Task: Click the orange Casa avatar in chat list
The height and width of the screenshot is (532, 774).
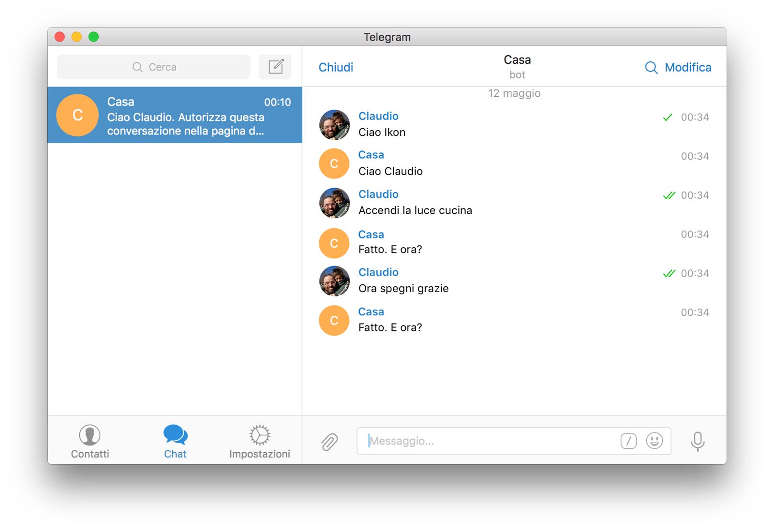Action: [77, 115]
